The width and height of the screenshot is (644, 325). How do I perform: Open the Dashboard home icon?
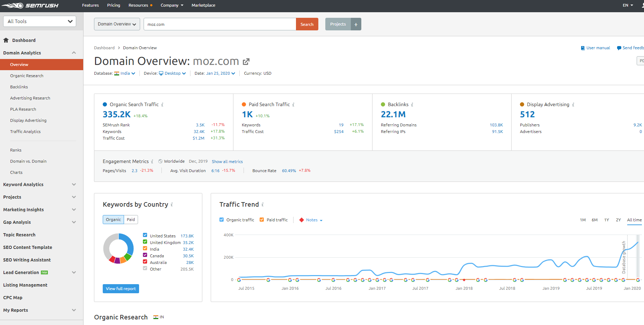tap(6, 40)
